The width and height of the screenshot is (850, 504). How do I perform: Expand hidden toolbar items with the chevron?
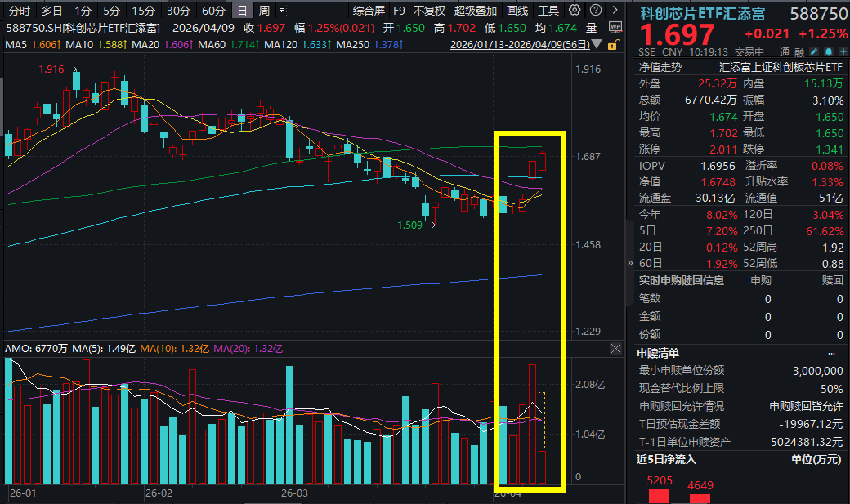[x=615, y=11]
